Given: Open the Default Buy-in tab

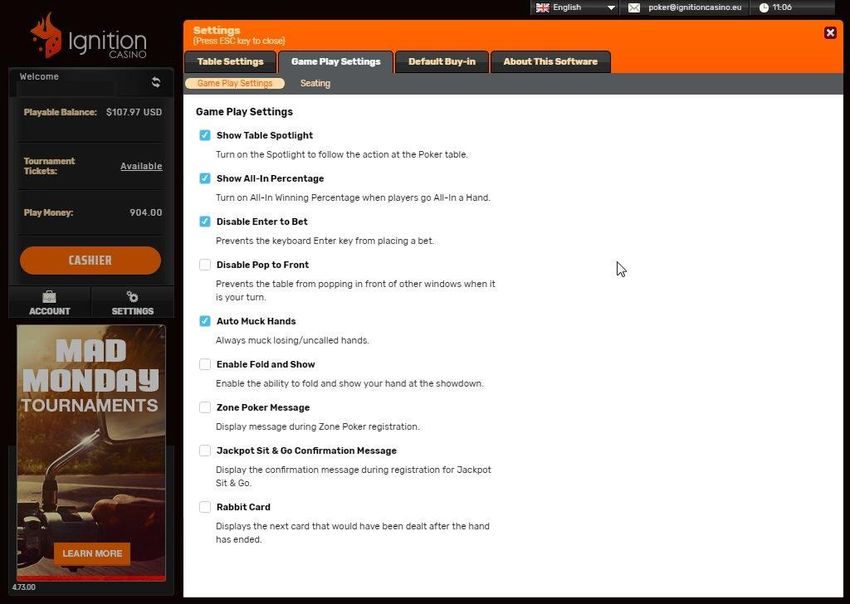Looking at the screenshot, I should pyautogui.click(x=442, y=62).
